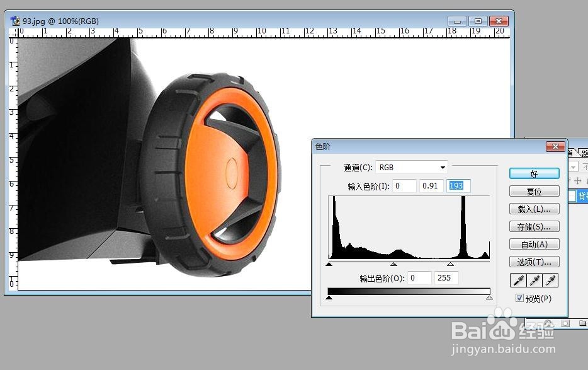Minimize the 93.jpg document window
The image size is (588, 370).
click(457, 21)
